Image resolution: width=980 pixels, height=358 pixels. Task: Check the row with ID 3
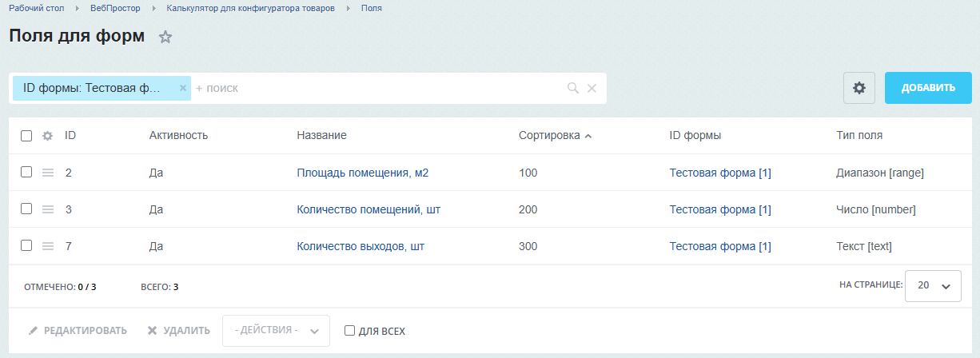point(26,209)
